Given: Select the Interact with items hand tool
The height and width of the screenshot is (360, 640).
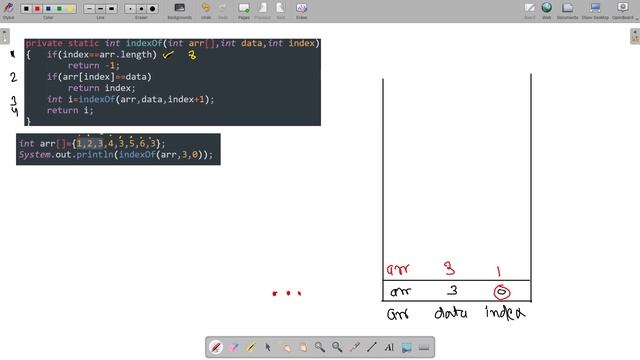Looking at the screenshot, I should coord(285,347).
